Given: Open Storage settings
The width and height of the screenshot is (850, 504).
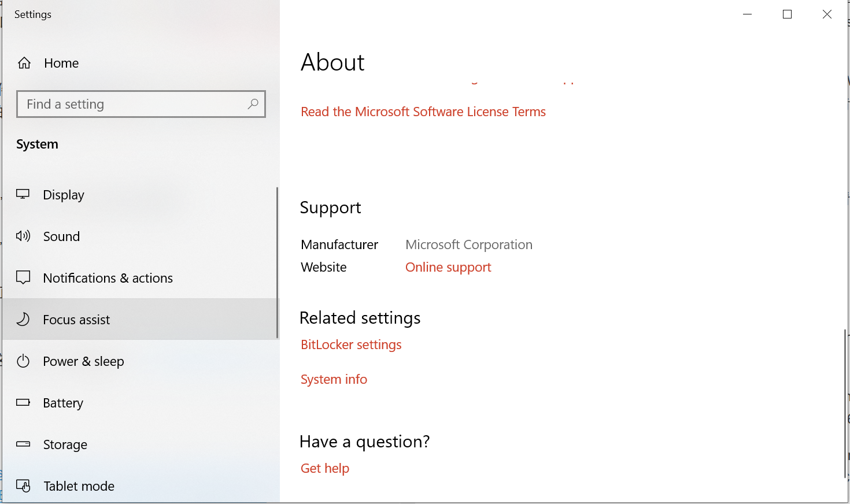Looking at the screenshot, I should pyautogui.click(x=140, y=444).
